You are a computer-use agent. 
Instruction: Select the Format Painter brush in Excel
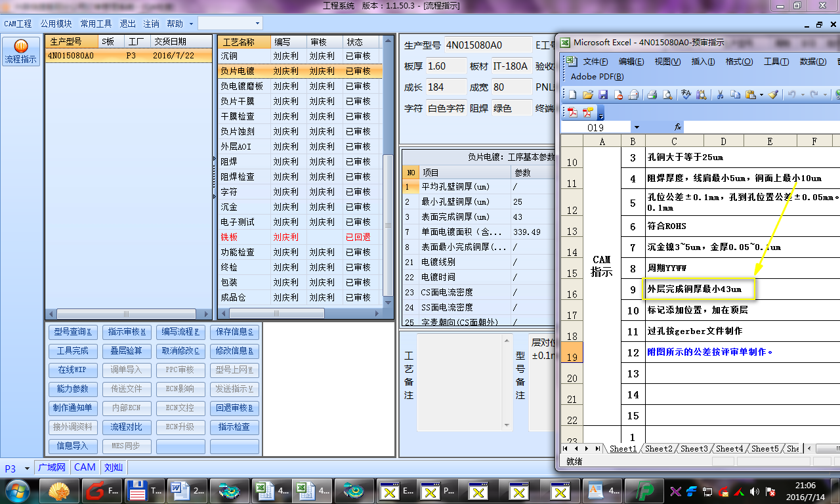tap(773, 94)
